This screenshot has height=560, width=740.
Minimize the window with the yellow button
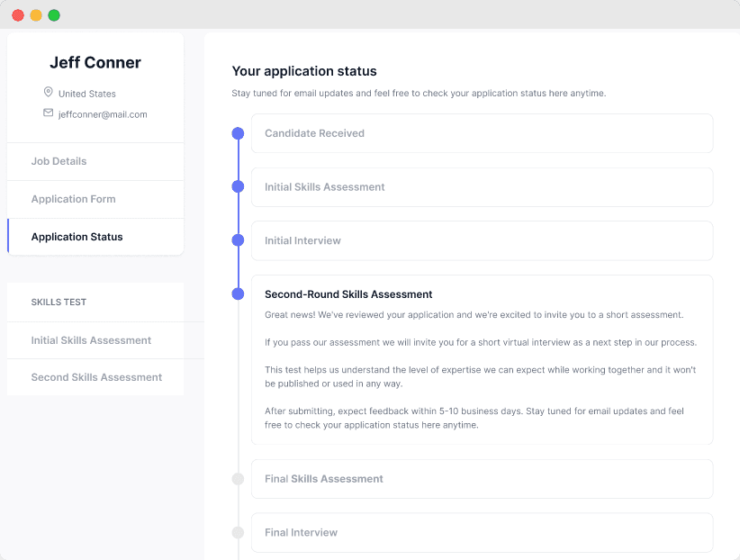tap(36, 15)
